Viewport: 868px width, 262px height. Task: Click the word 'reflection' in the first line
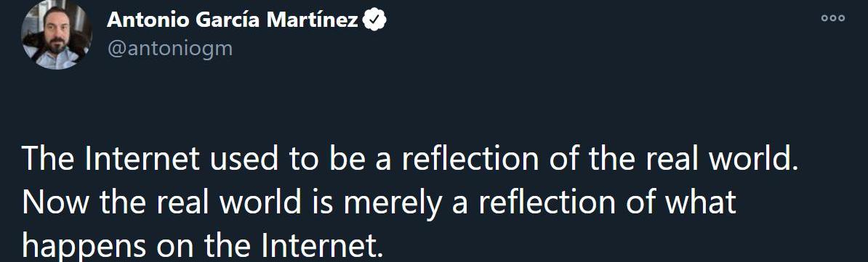(x=470, y=159)
